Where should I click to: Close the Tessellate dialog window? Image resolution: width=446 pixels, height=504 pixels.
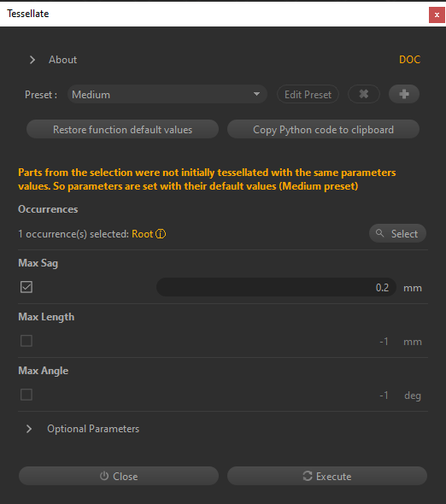click(x=437, y=15)
